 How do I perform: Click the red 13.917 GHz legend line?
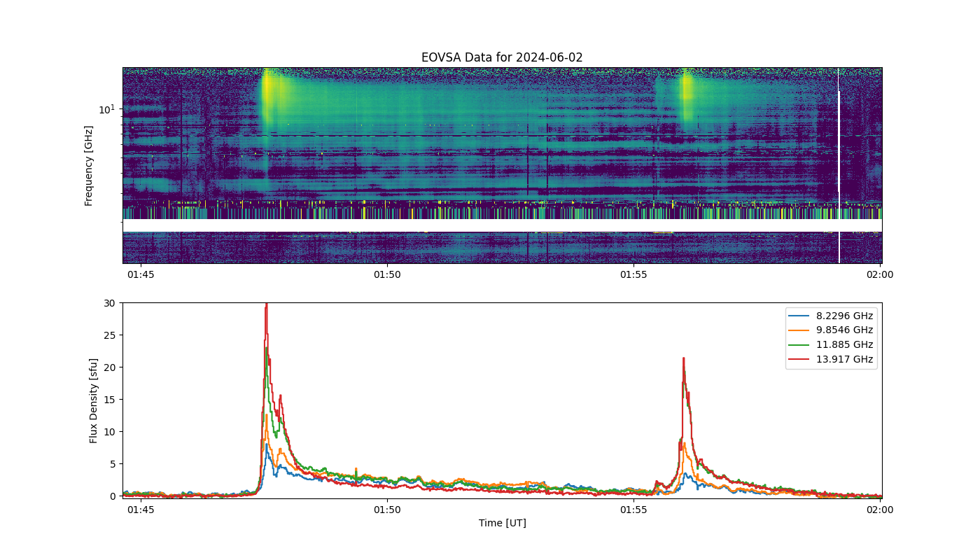pyautogui.click(x=801, y=359)
